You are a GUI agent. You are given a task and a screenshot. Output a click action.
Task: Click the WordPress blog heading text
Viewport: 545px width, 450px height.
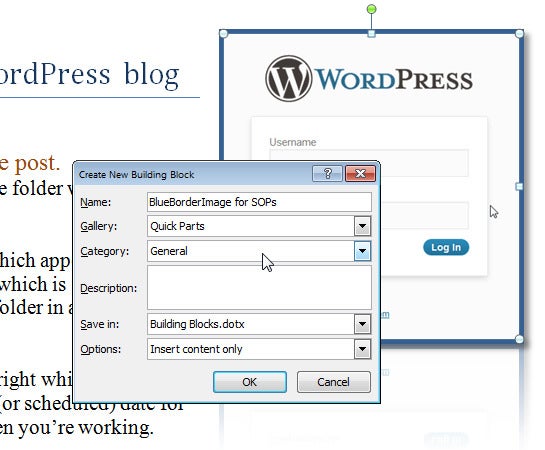tap(89, 75)
